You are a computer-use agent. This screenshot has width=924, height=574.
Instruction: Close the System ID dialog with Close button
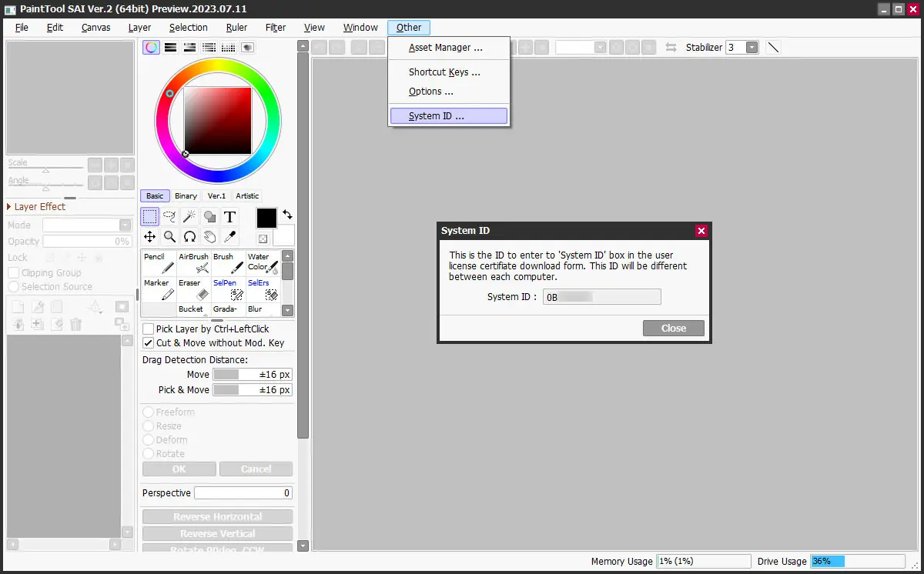coord(674,329)
